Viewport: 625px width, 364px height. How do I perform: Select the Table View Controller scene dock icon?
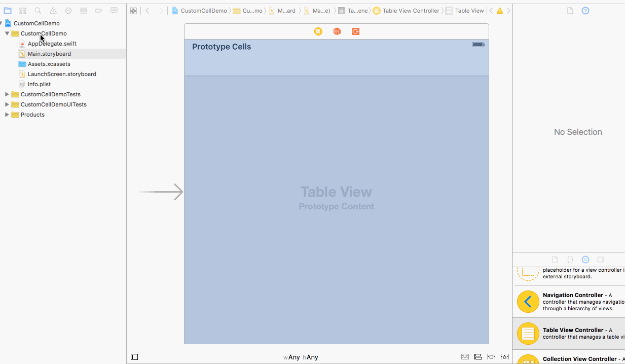click(x=318, y=31)
